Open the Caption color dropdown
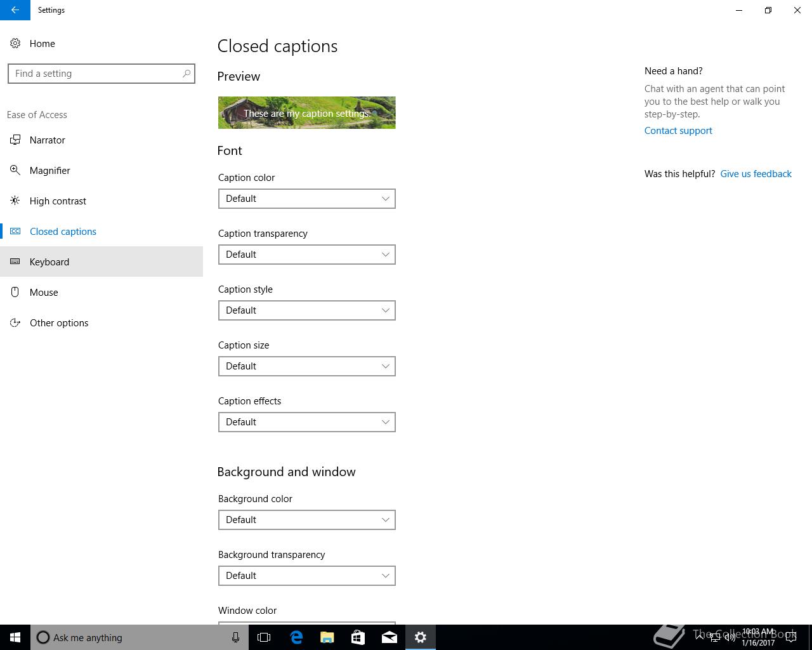This screenshot has height=650, width=812. (x=307, y=199)
